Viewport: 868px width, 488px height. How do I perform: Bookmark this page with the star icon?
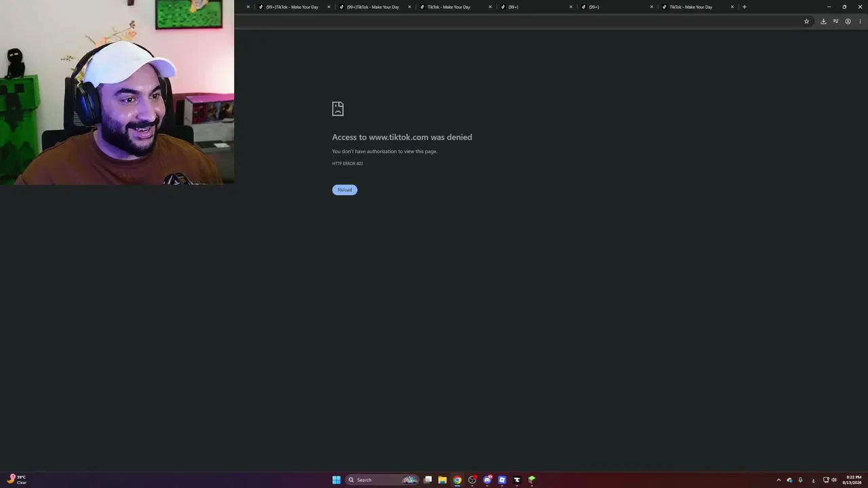click(806, 22)
